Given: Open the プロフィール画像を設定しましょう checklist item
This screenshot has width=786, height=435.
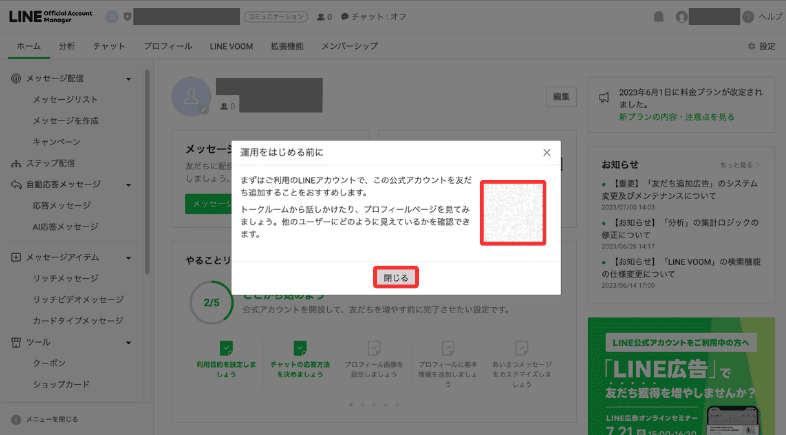Looking at the screenshot, I should pos(373,359).
